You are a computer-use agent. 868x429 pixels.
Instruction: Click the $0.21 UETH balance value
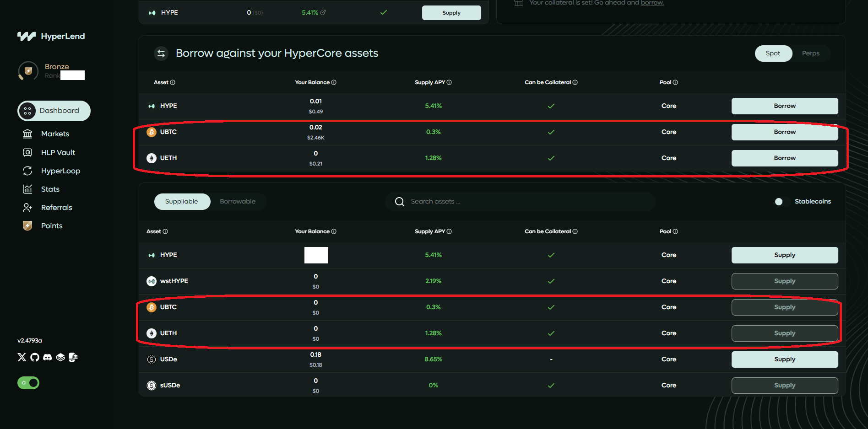tap(316, 164)
